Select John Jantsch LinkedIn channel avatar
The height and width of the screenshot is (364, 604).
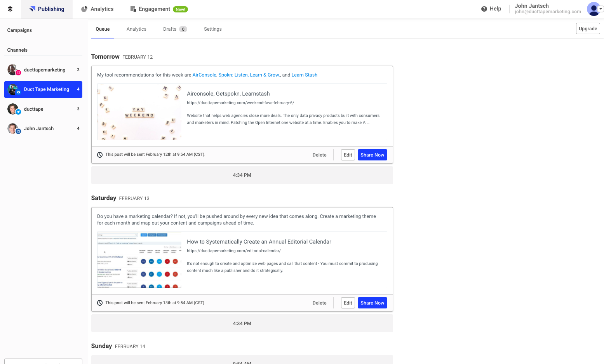point(13,129)
